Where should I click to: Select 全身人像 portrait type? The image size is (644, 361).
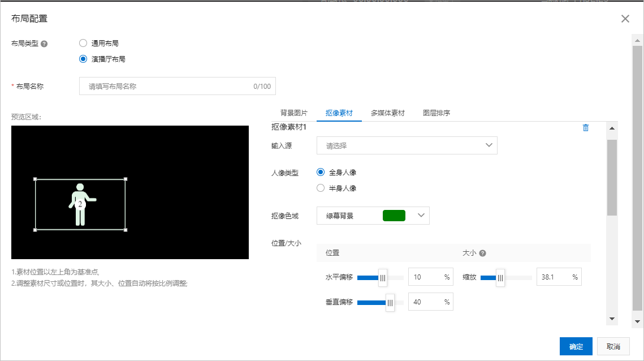(x=321, y=173)
